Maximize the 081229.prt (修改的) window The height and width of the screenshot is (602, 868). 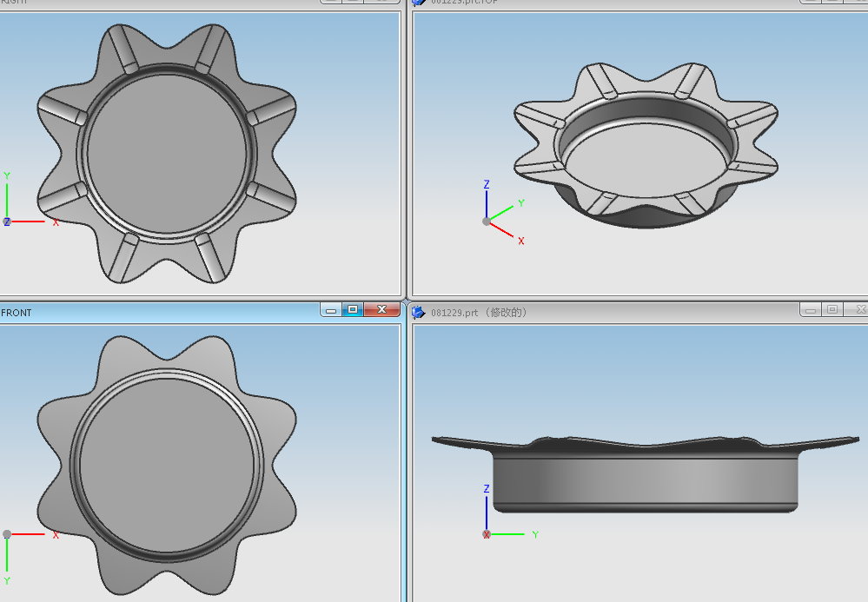(832, 310)
